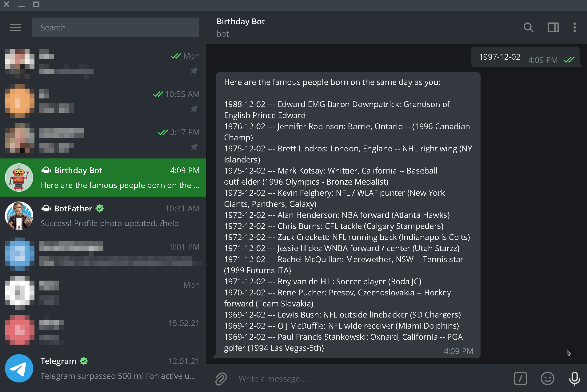Viewport: 587px width, 392px height.
Task: Open the bot commands slash button
Action: [x=520, y=378]
